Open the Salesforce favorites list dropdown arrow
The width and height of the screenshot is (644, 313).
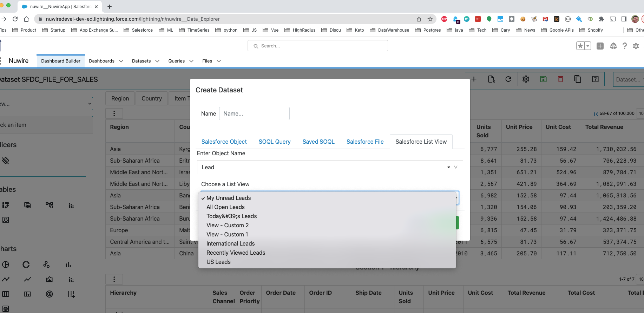pos(587,46)
